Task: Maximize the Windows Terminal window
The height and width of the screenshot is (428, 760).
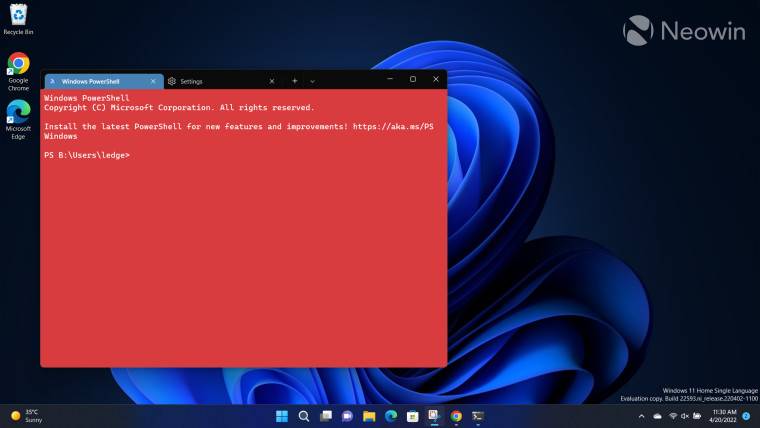Action: coord(412,79)
